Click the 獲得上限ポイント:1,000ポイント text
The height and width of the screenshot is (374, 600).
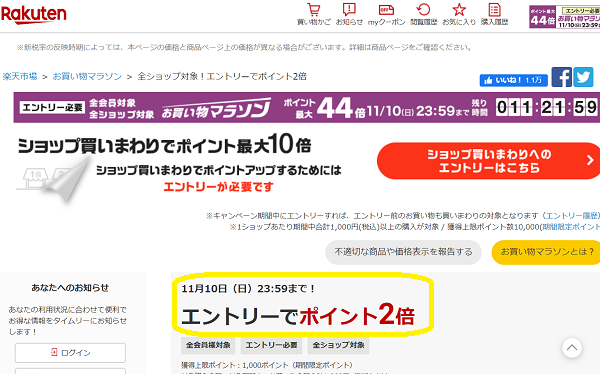[267, 365]
